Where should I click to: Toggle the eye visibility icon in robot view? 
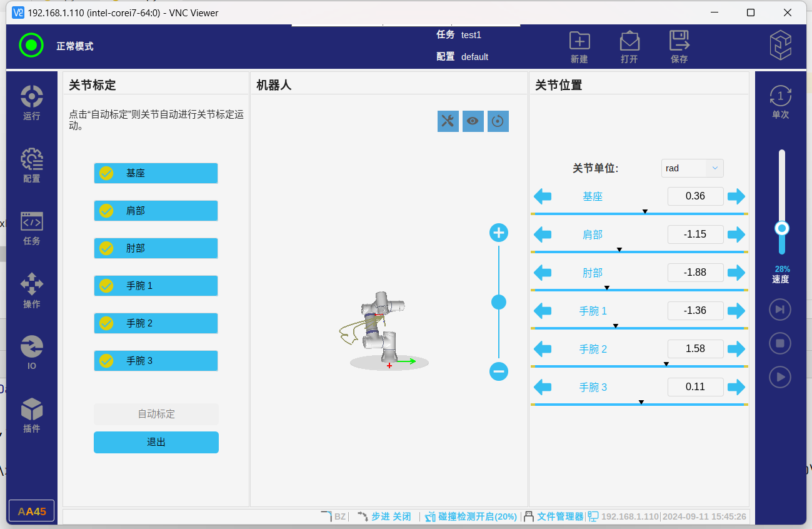[x=473, y=121]
